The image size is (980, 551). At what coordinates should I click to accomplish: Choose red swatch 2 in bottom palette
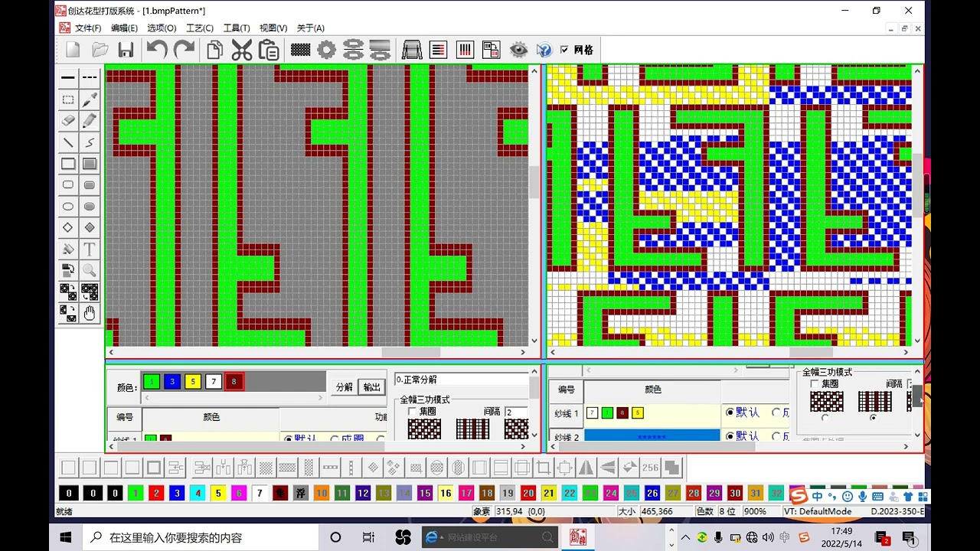[156, 494]
